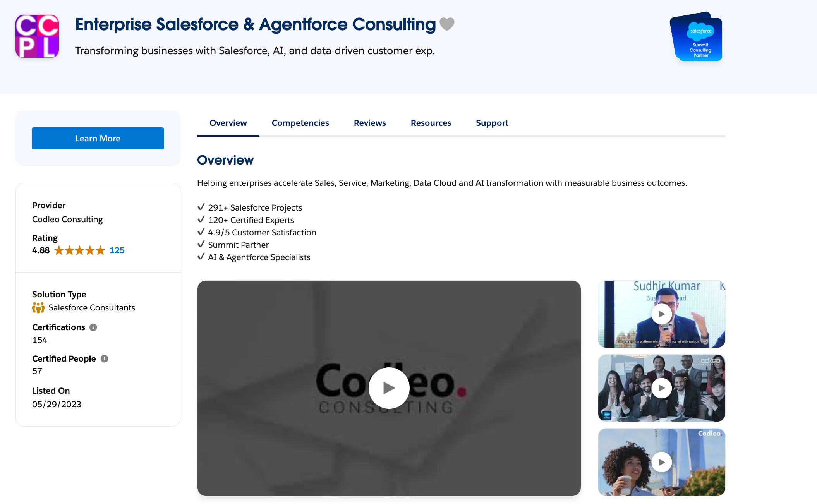Play the Sudhir Kumar video thumbnail
Image resolution: width=817 pixels, height=504 pixels.
[x=661, y=314]
